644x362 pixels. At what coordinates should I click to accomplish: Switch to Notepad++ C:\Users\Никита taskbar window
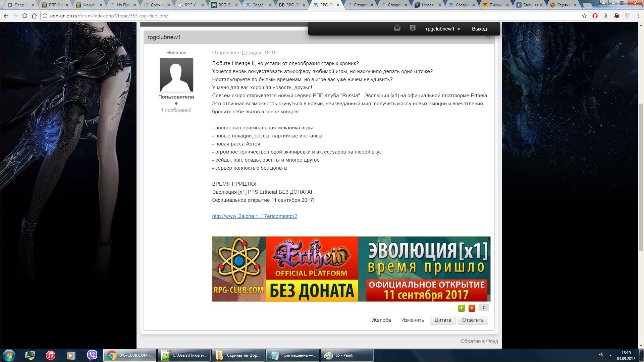click(184, 355)
